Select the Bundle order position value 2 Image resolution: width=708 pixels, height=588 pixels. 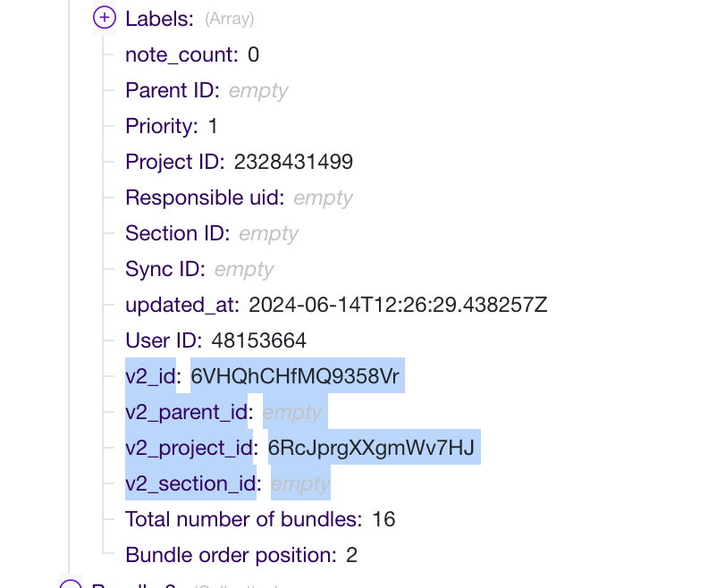(x=351, y=555)
